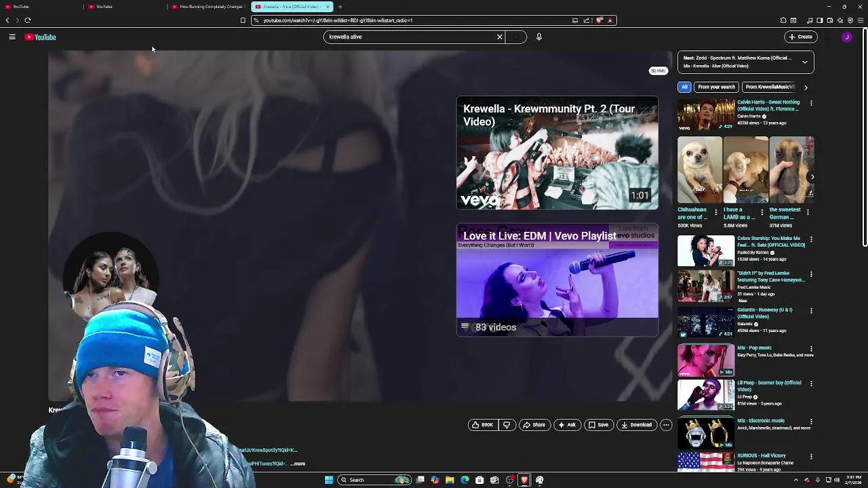
Task: Switch to the first YouTube browser tab
Action: 41,7
